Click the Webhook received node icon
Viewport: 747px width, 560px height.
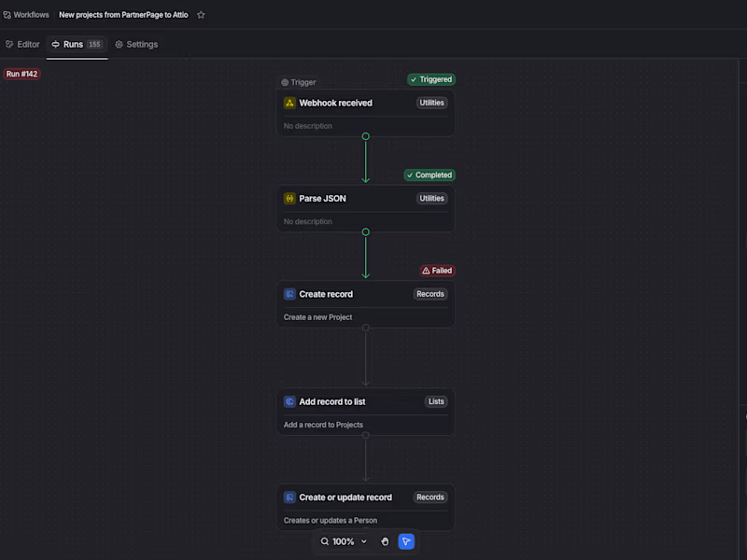click(289, 103)
